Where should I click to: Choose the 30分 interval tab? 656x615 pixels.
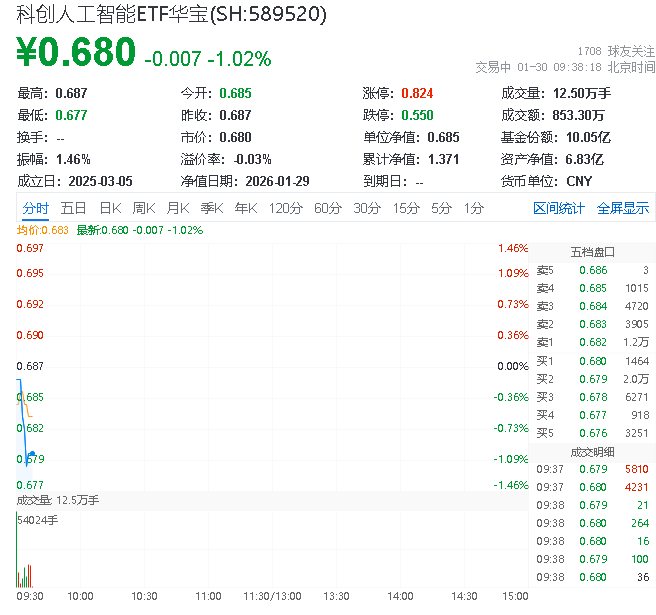pyautogui.click(x=367, y=208)
